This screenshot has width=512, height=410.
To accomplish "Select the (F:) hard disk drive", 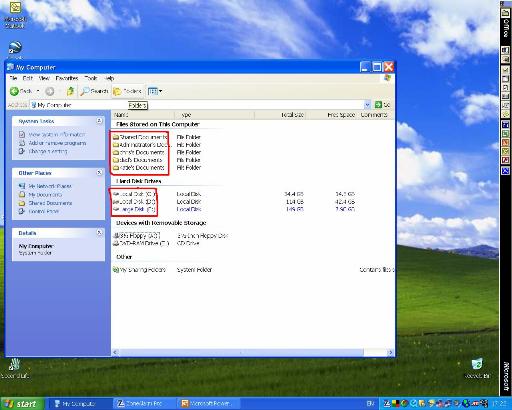I will [134, 209].
